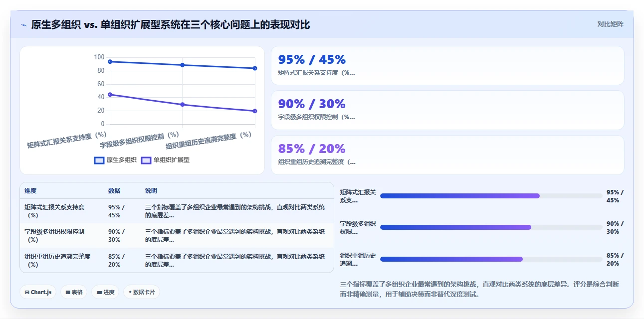Click the 组织重组历史追溯 progress bar
Screen dimensions: 644x319
coord(491,259)
